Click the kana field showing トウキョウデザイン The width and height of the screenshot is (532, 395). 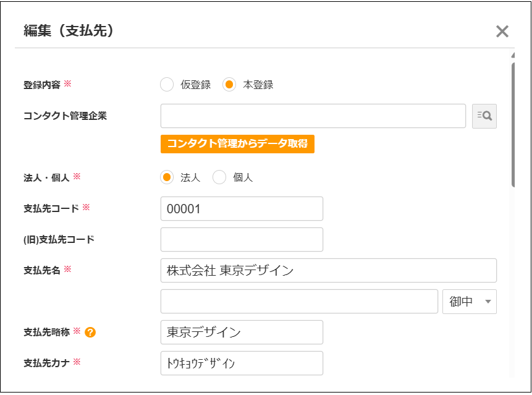(241, 363)
